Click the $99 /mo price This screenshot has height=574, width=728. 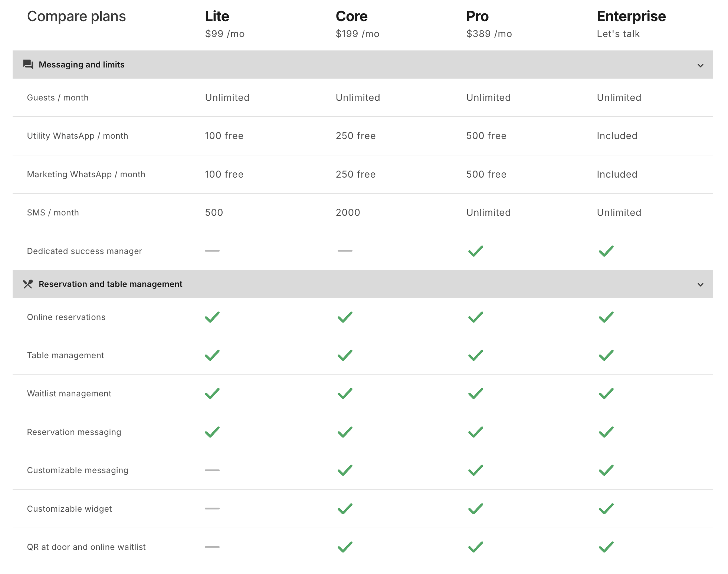click(224, 34)
